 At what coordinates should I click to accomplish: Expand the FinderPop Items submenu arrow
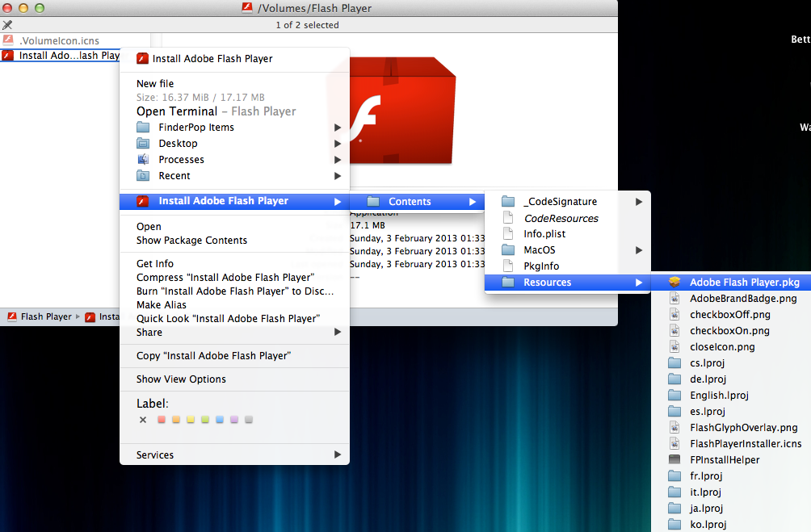tap(337, 128)
